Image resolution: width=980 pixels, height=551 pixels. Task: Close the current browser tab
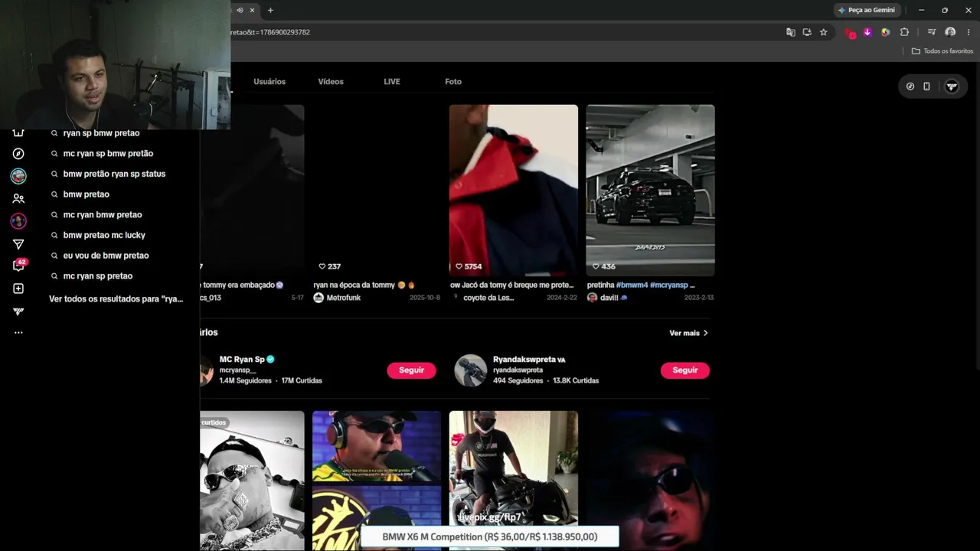(252, 10)
